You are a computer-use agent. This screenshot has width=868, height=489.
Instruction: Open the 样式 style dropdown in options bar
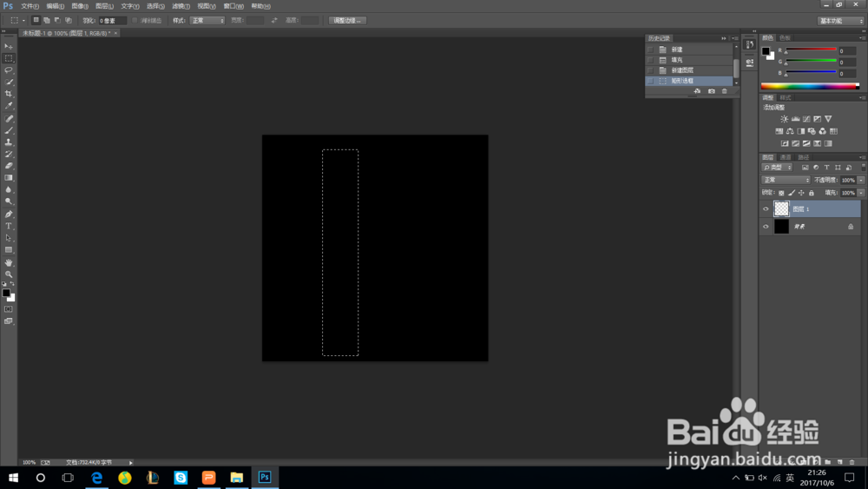click(x=207, y=21)
